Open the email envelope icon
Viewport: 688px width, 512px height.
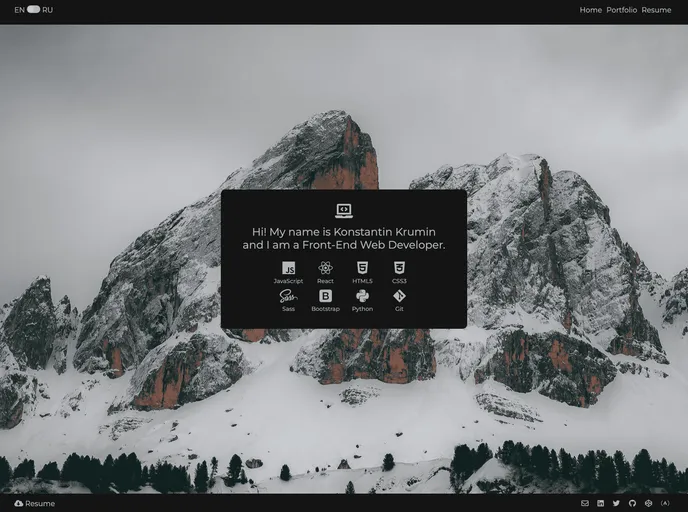[585, 503]
